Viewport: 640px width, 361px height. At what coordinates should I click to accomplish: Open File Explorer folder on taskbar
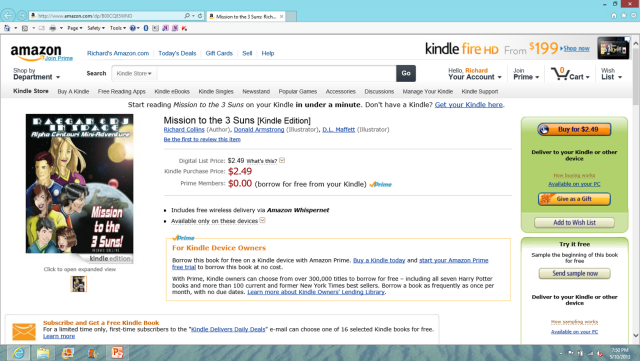click(43, 352)
